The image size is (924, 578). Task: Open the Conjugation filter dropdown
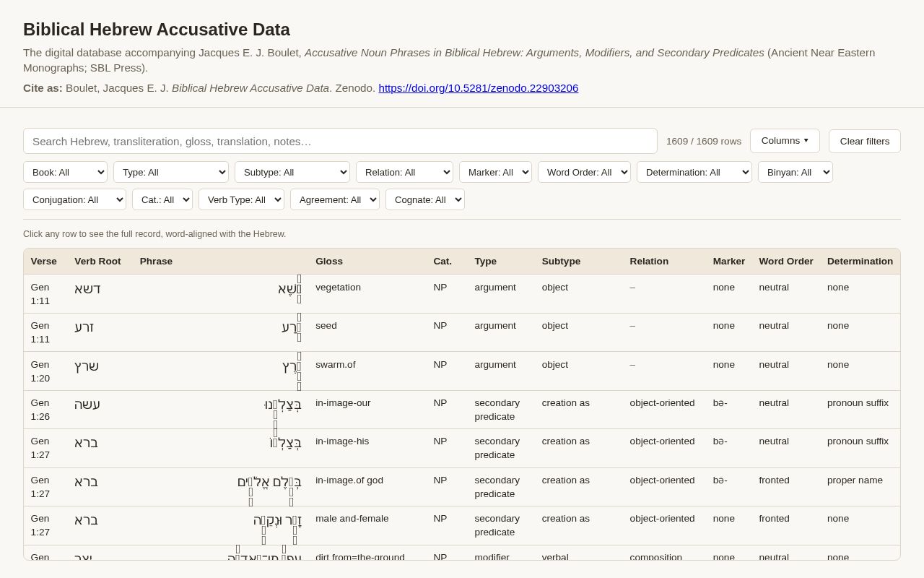(x=74, y=199)
